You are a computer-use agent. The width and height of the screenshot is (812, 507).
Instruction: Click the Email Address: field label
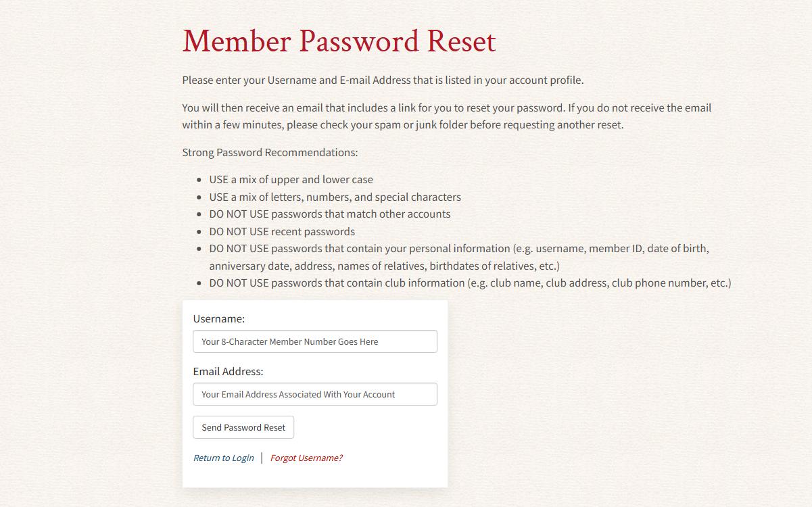[x=229, y=371]
